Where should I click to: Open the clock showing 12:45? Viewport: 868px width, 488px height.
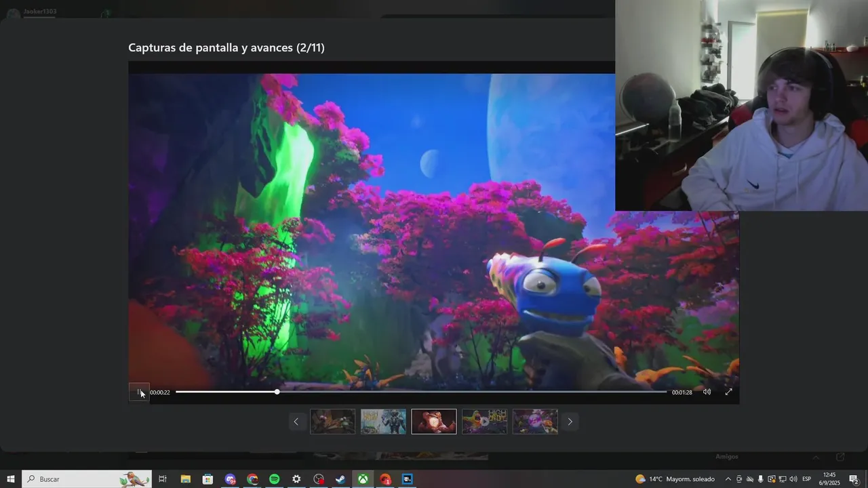point(829,479)
